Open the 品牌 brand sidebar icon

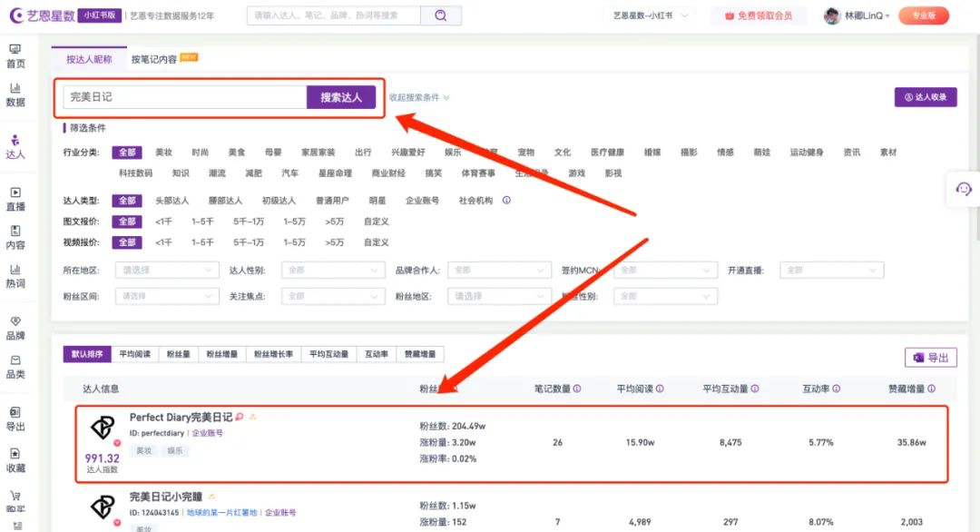[18, 327]
